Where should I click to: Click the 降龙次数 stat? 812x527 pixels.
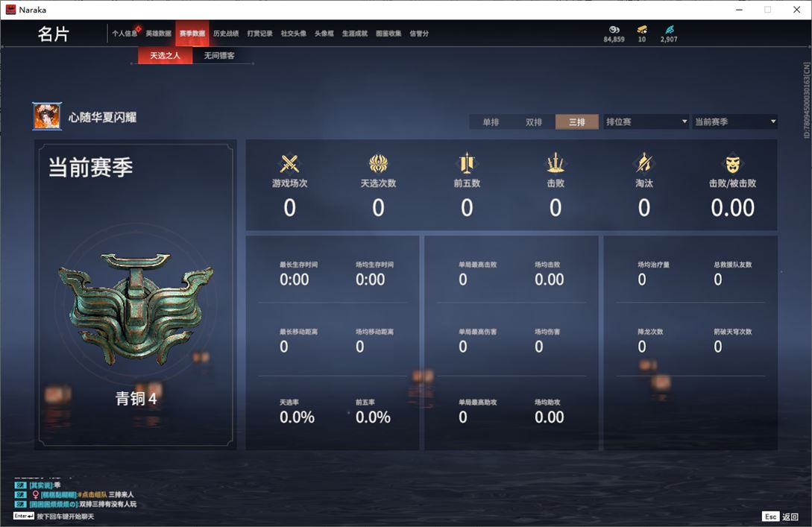click(650, 341)
